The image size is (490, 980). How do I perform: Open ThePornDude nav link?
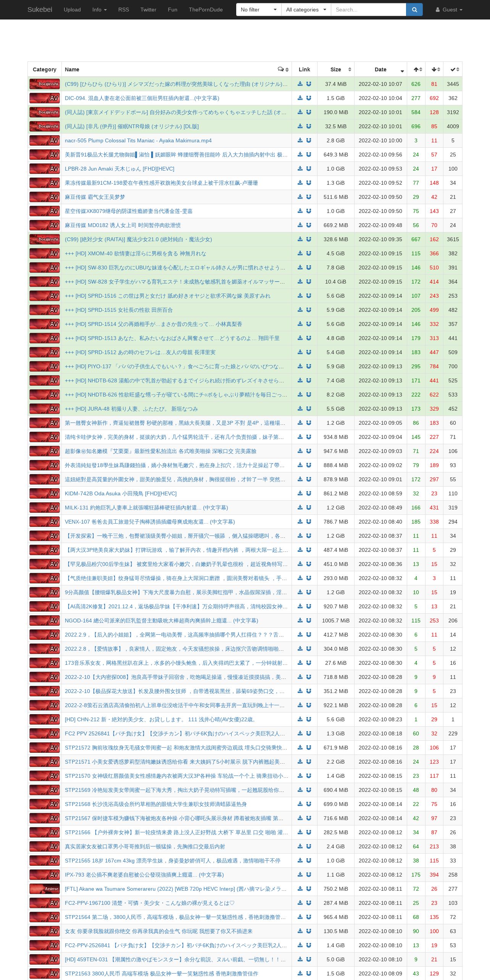coord(206,10)
